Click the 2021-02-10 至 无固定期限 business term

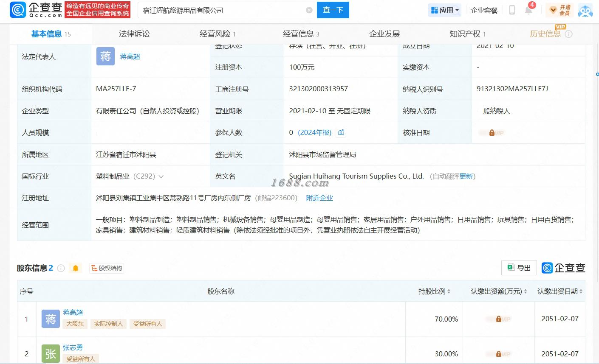pyautogui.click(x=330, y=111)
